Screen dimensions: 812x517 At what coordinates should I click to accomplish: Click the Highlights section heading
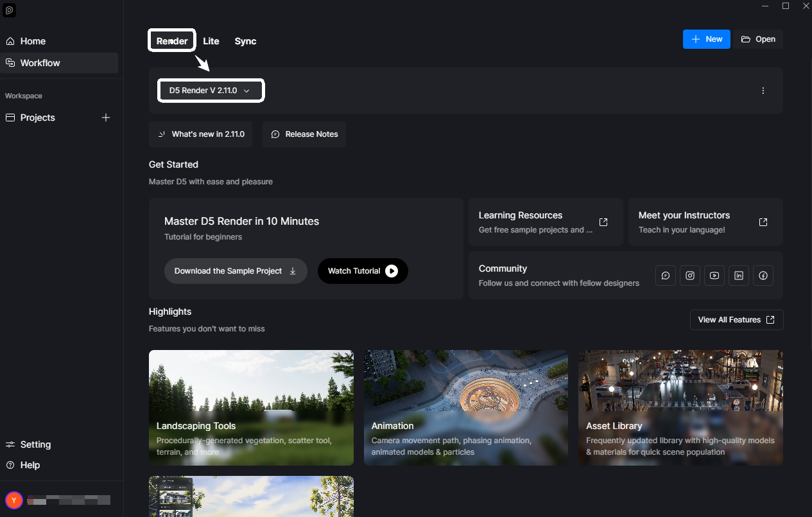tap(170, 311)
